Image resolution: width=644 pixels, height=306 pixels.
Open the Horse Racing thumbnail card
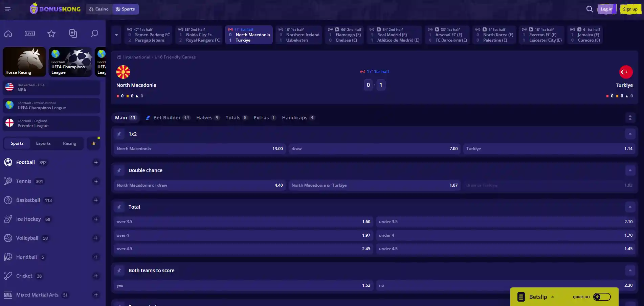click(x=24, y=62)
